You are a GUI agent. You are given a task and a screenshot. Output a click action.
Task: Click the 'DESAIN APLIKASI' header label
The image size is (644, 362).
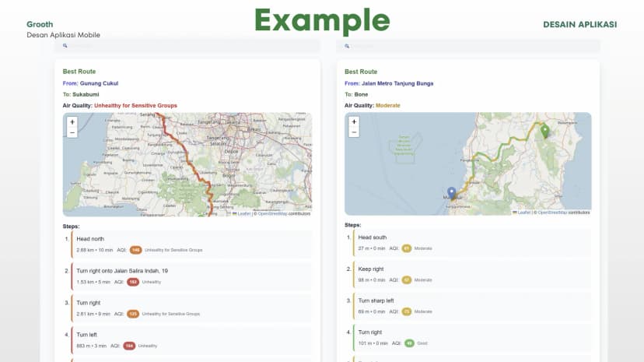[580, 25]
